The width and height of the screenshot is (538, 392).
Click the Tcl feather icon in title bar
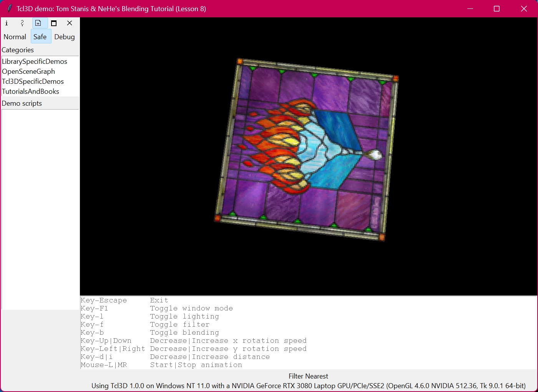pyautogui.click(x=9, y=8)
